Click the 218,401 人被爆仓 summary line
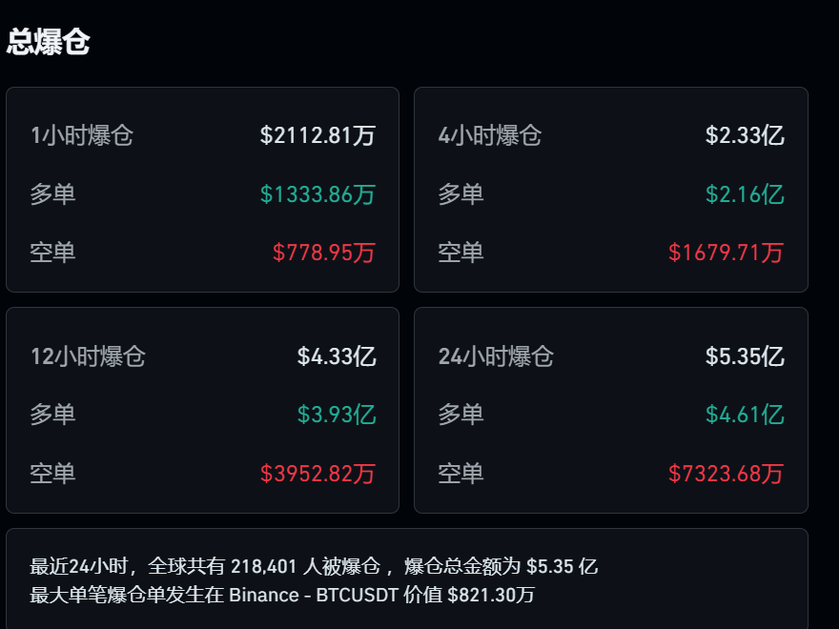The width and height of the screenshot is (840, 629). 314,566
